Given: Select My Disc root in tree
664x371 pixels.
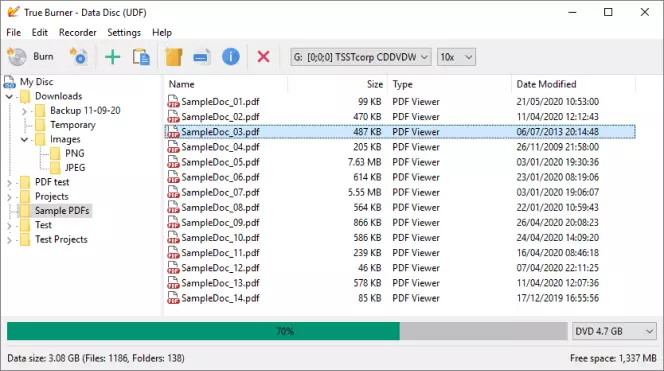Looking at the screenshot, I should point(36,82).
